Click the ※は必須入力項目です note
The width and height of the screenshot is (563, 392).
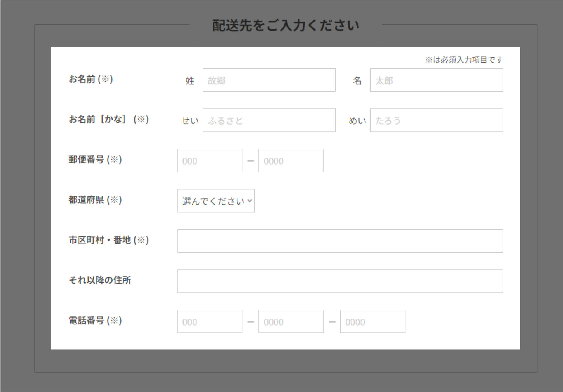(x=464, y=60)
